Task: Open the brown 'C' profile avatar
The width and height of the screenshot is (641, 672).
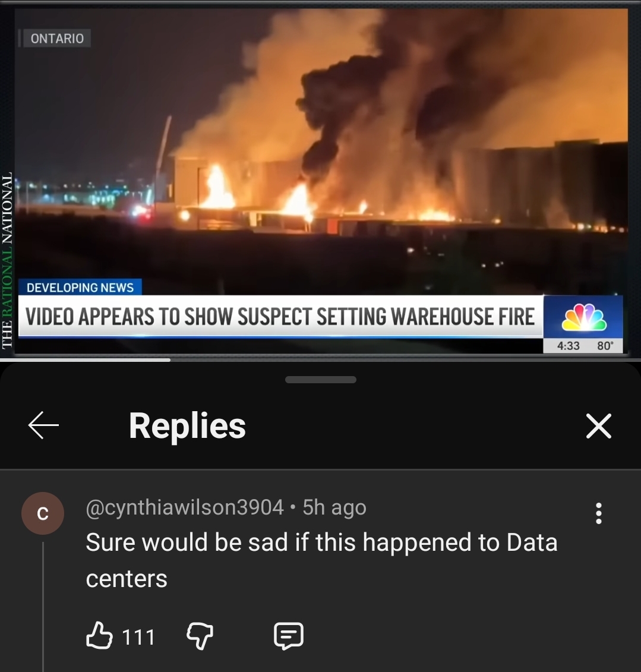Action: coord(43,513)
